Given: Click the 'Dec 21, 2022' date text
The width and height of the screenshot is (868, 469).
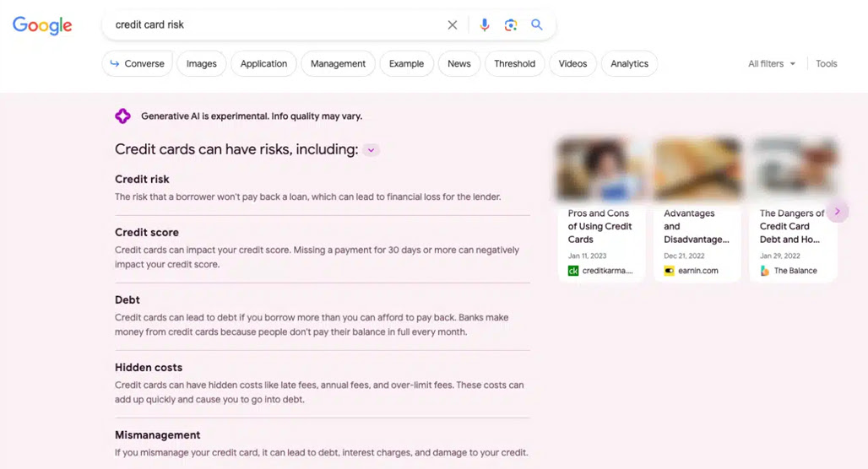Looking at the screenshot, I should point(684,256).
